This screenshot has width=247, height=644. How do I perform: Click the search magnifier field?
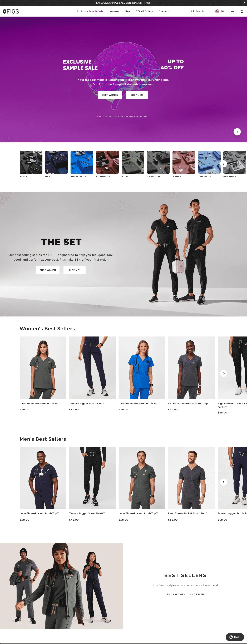[199, 11]
